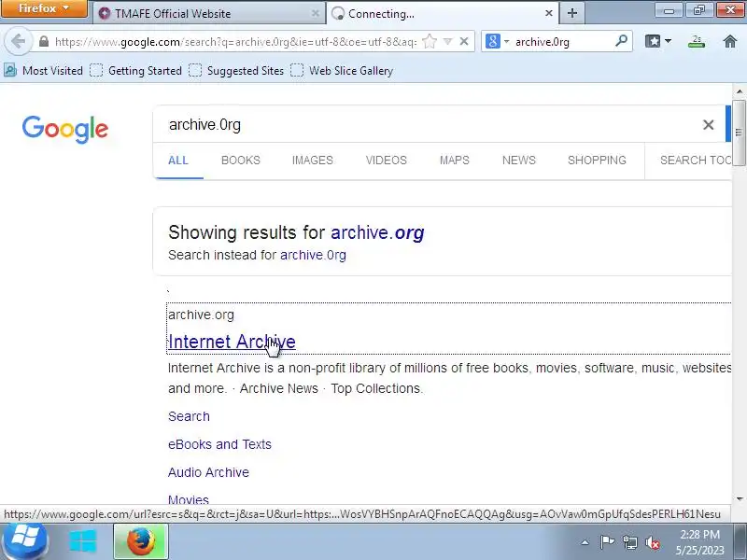Open Movies sitelink
The image size is (747, 560).
point(189,499)
